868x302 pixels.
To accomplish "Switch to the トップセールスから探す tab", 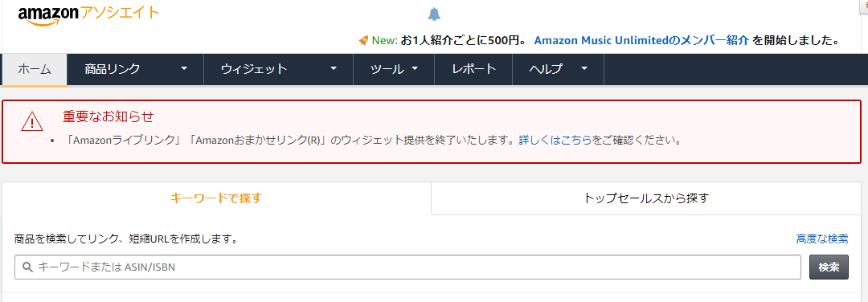I will coord(646,198).
